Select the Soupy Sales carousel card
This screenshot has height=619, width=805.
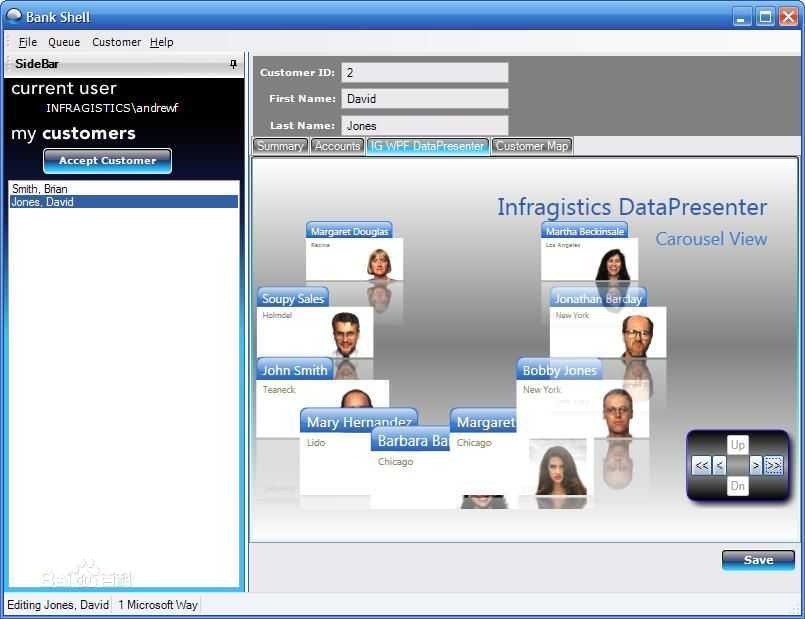[x=315, y=322]
